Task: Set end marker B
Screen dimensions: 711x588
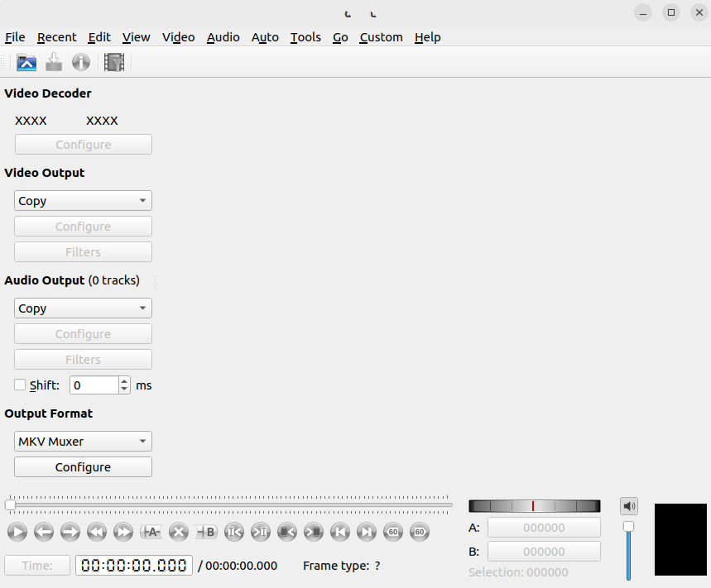Action: (x=206, y=532)
